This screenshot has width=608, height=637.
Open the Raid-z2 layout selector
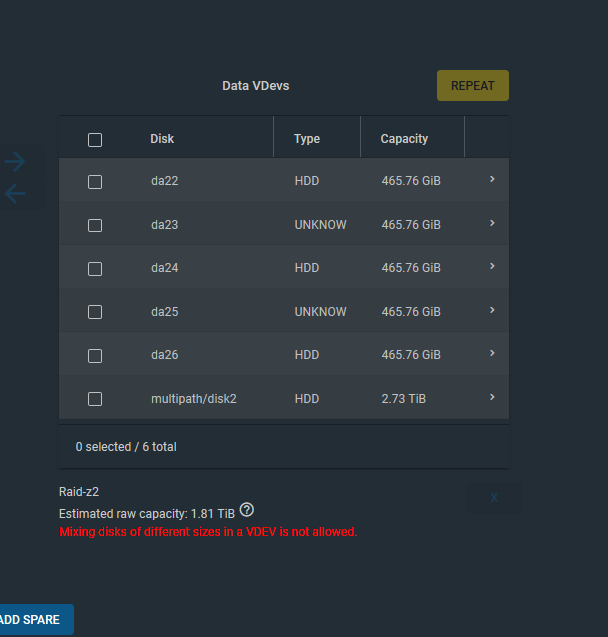pyautogui.click(x=79, y=492)
